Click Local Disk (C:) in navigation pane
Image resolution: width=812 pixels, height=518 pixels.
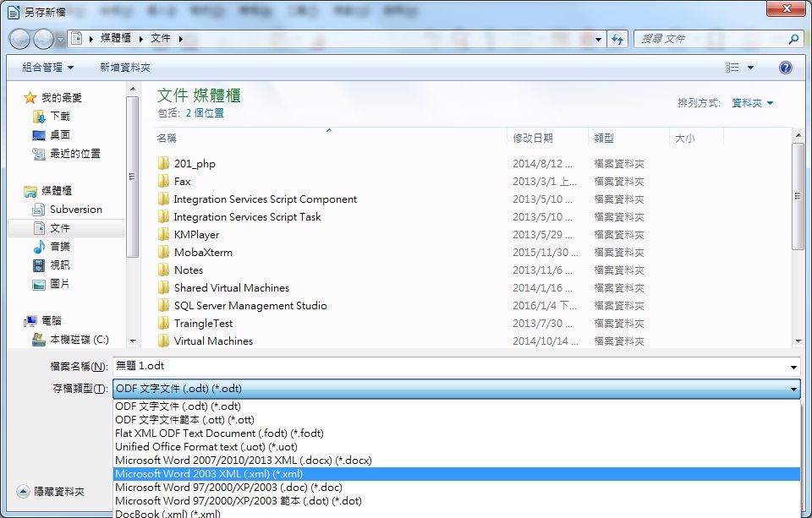pos(79,340)
